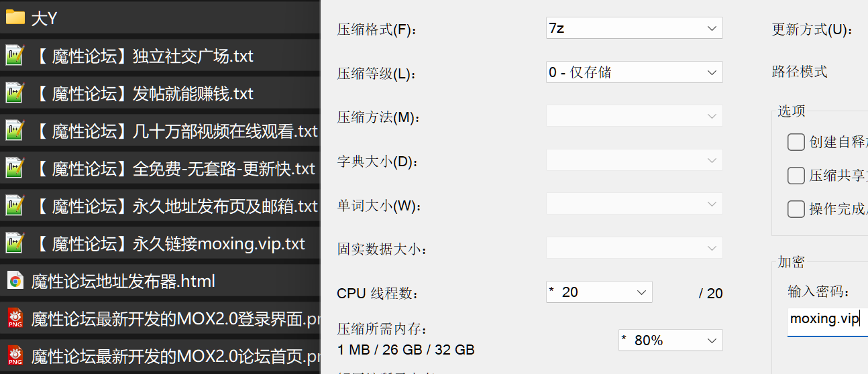Select PNG icon of MOX2.0登录界面 image
This screenshot has height=374, width=868.
point(15,318)
